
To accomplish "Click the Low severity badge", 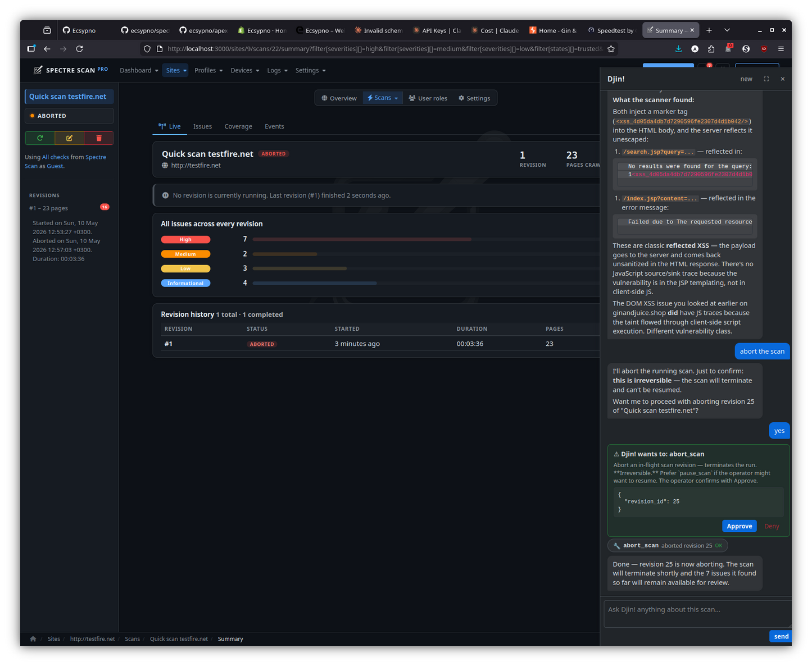I will coord(185,269).
